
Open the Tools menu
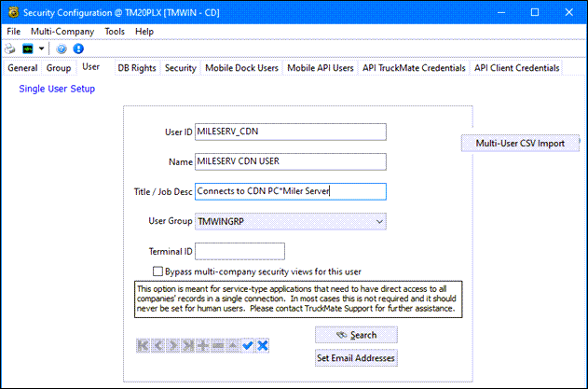115,32
